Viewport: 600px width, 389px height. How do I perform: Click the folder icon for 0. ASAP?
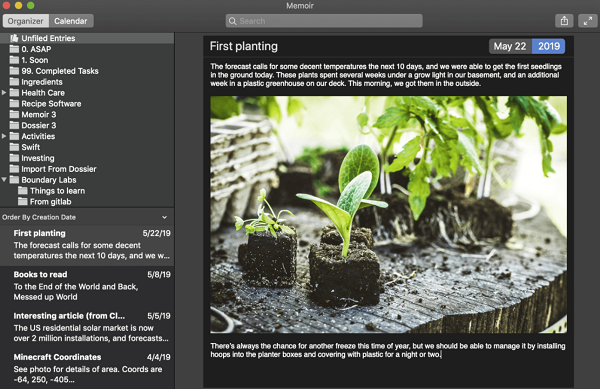pyautogui.click(x=14, y=49)
